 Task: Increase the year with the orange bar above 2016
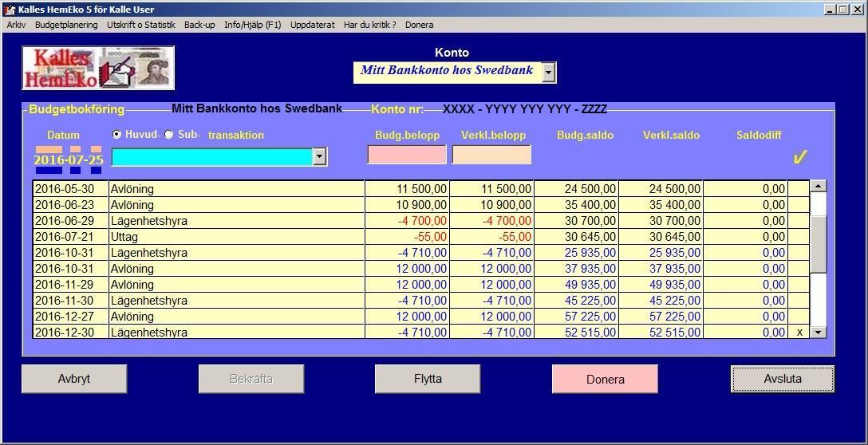pos(49,149)
